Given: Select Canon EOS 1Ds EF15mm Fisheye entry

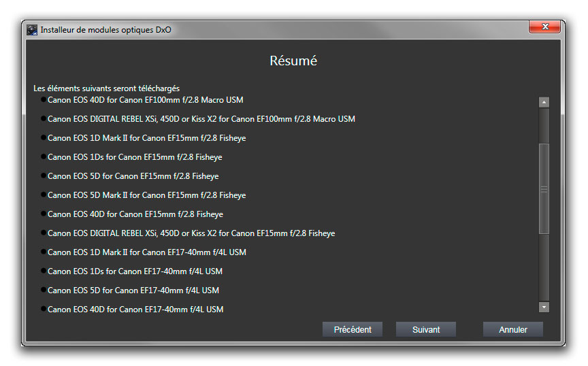Looking at the screenshot, I should click(135, 157).
